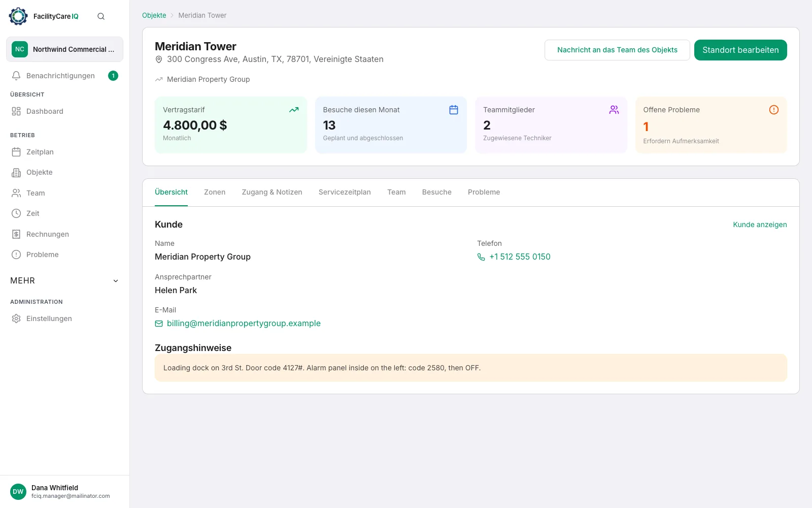Click the Team people icon in sidebar

coord(16,193)
